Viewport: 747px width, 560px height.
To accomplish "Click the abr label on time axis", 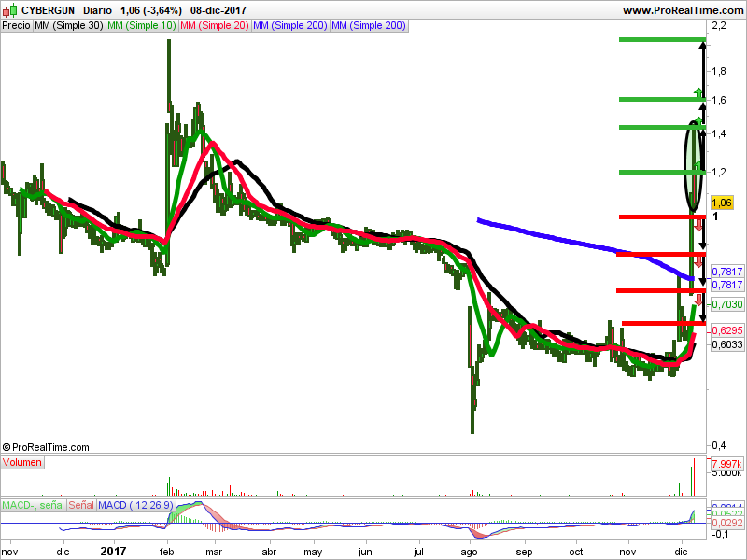I will click(269, 552).
